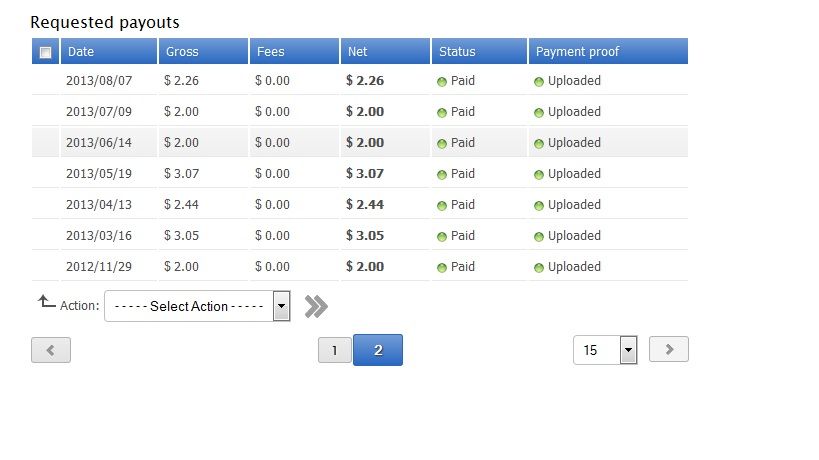Image resolution: width=819 pixels, height=460 pixels.
Task: Click the double-arrow apply action icon
Action: point(316,306)
